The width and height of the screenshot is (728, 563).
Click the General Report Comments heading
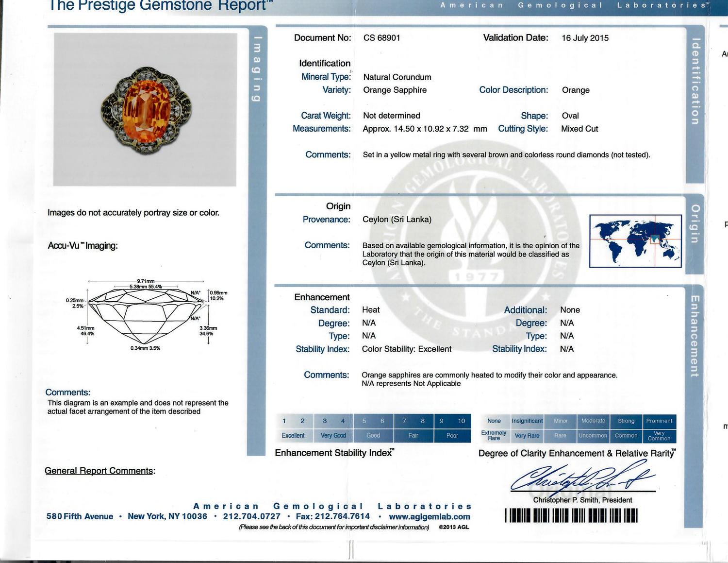click(x=100, y=471)
